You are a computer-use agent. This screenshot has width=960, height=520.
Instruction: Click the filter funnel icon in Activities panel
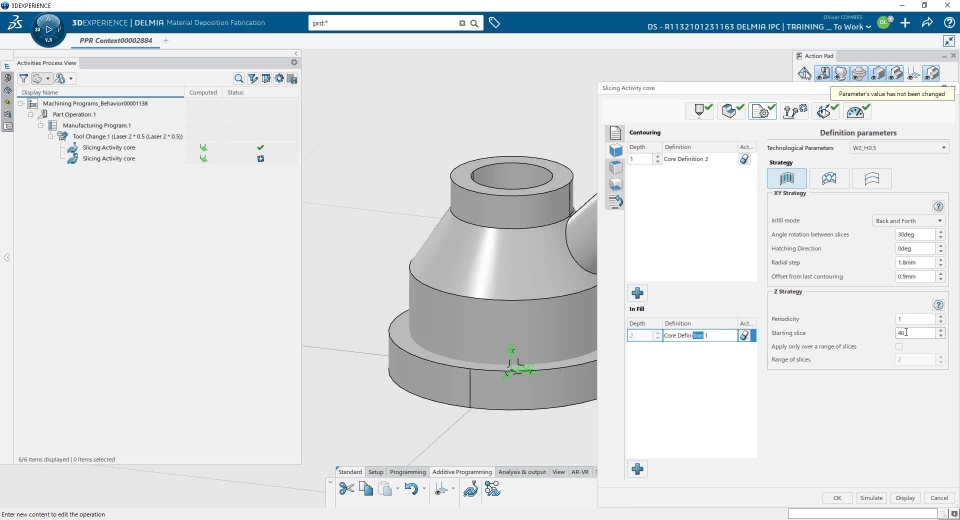click(x=24, y=78)
